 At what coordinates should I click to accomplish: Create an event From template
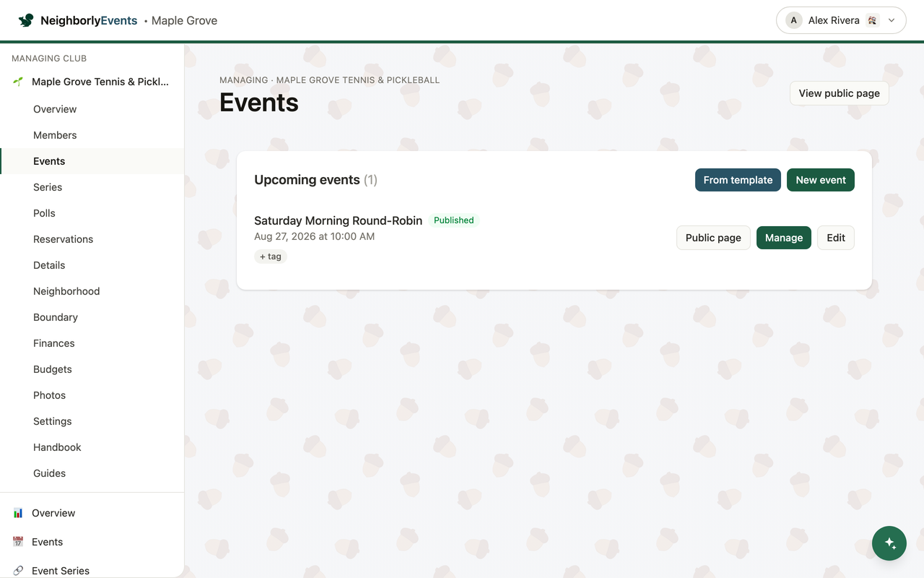738,180
